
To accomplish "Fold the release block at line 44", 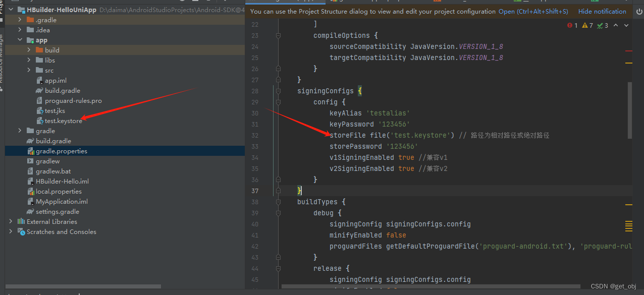I will coord(278,268).
